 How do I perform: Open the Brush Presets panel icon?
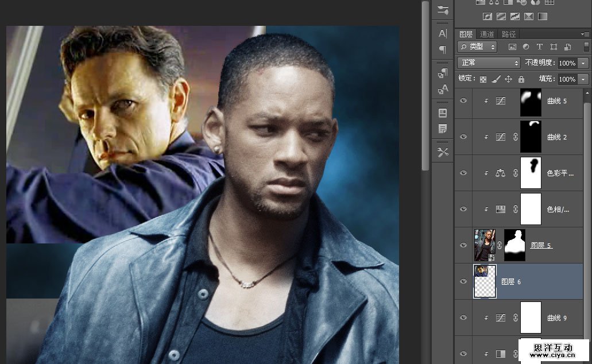[443, 10]
